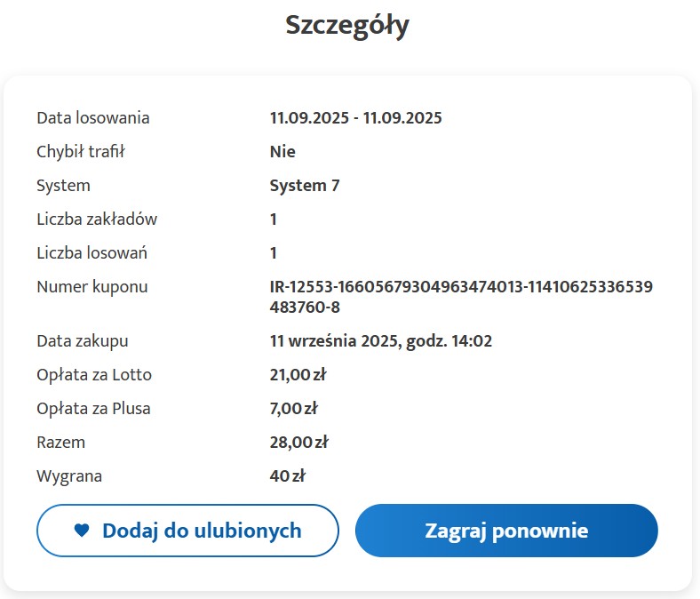The width and height of the screenshot is (700, 599).
Task: Click the Opłata za Plusa amount 7,00 zł
Action: [x=294, y=409]
